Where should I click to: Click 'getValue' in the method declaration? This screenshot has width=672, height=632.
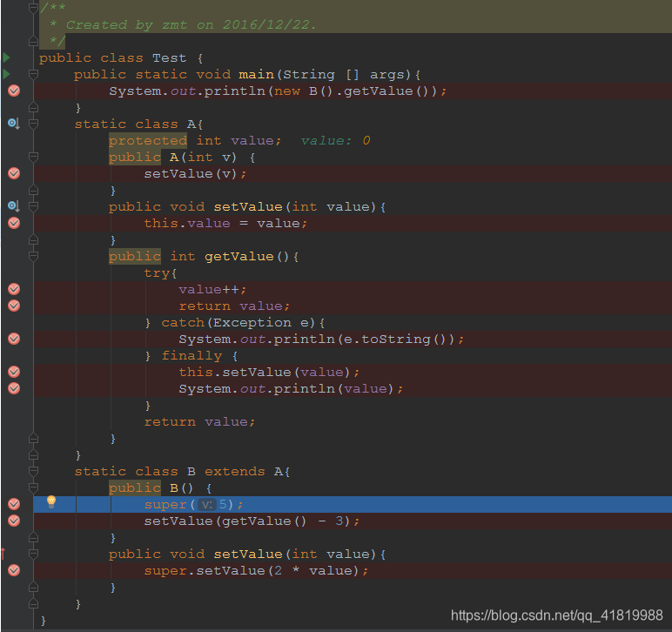(239, 257)
